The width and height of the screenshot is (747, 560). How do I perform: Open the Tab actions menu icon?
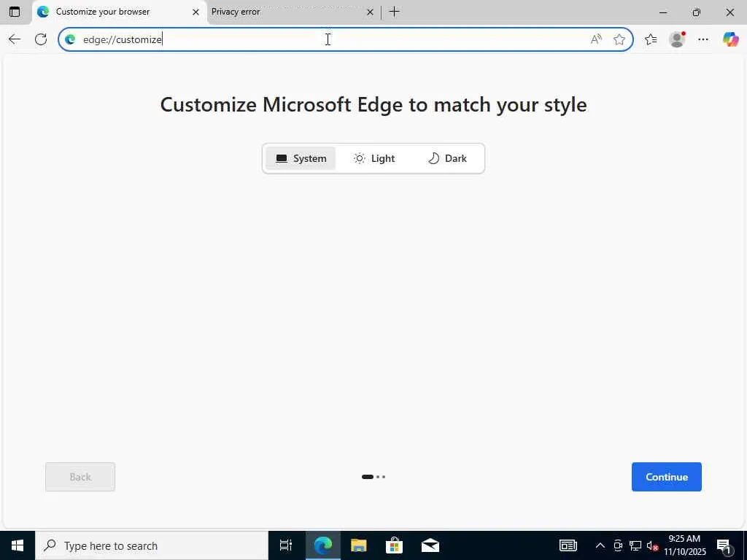(x=15, y=12)
